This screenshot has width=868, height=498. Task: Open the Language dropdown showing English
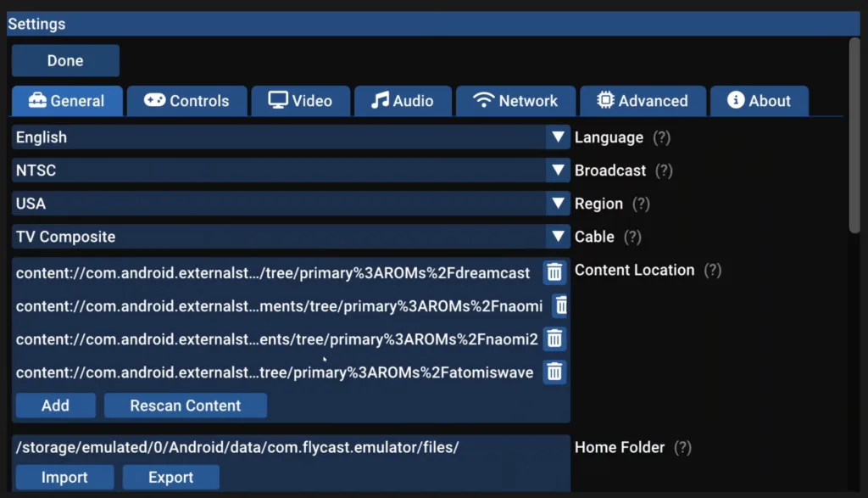pyautogui.click(x=558, y=137)
